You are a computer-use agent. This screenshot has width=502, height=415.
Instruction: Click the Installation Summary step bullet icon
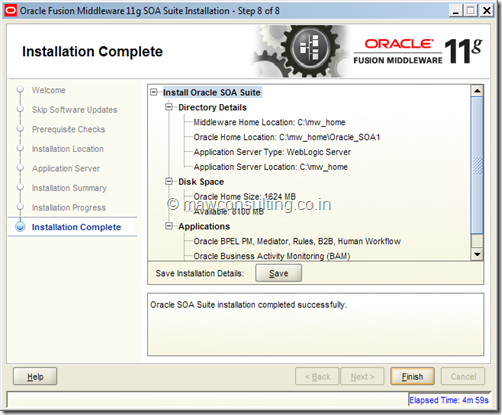point(20,187)
